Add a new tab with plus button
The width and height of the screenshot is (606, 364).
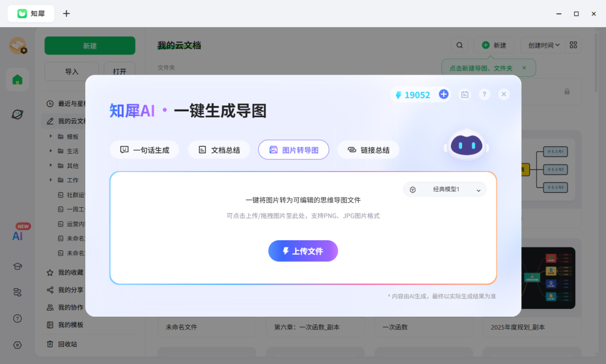click(x=66, y=14)
